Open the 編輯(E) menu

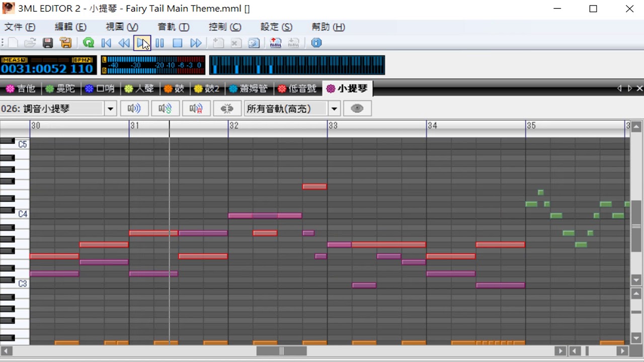click(x=70, y=27)
